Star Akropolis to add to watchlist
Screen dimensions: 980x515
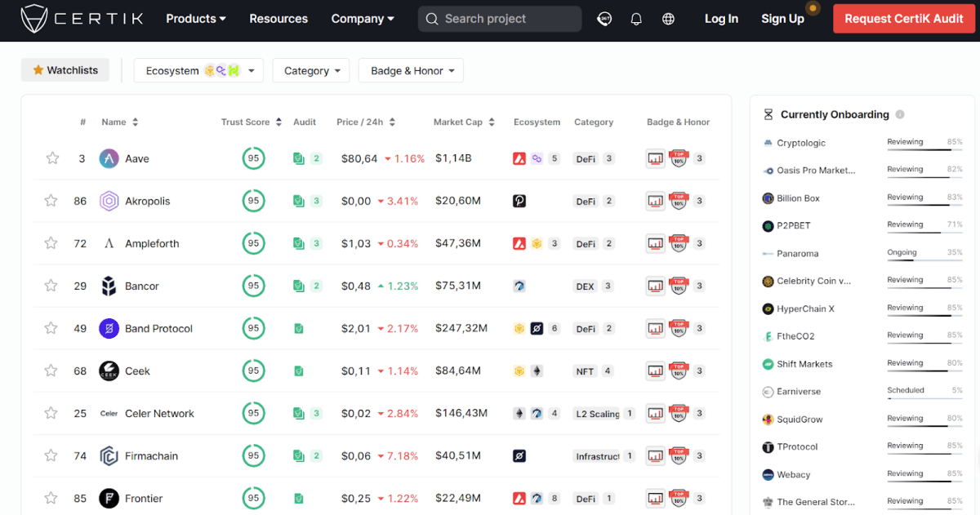[51, 201]
